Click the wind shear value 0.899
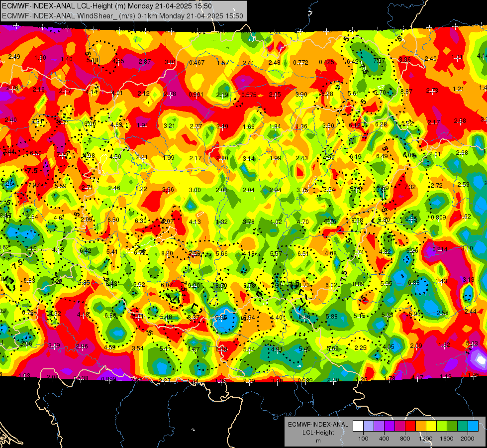 pos(108,379)
